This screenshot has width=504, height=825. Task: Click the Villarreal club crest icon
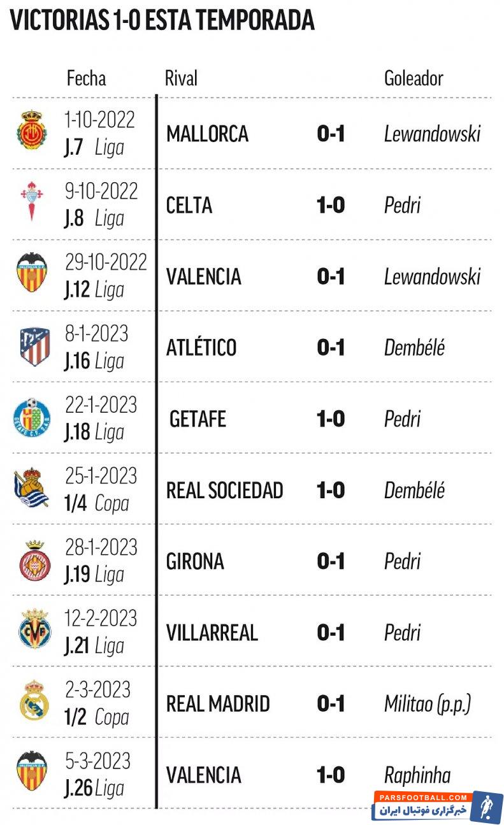click(x=32, y=631)
